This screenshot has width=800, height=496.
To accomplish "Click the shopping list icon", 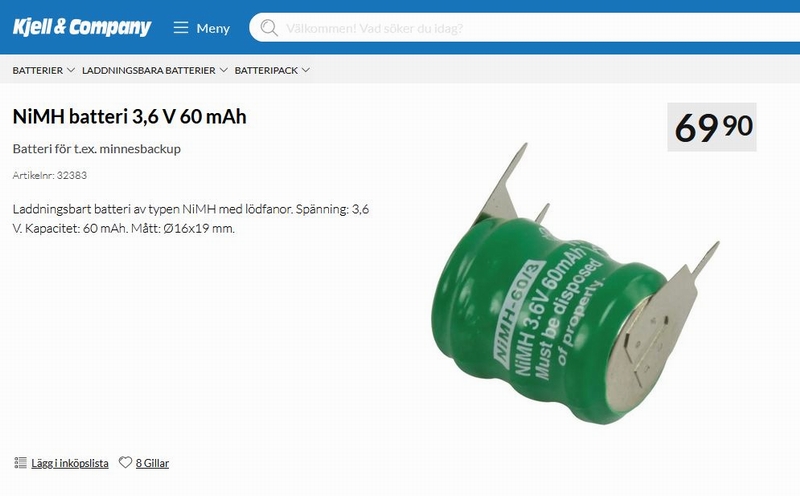I will (x=20, y=463).
